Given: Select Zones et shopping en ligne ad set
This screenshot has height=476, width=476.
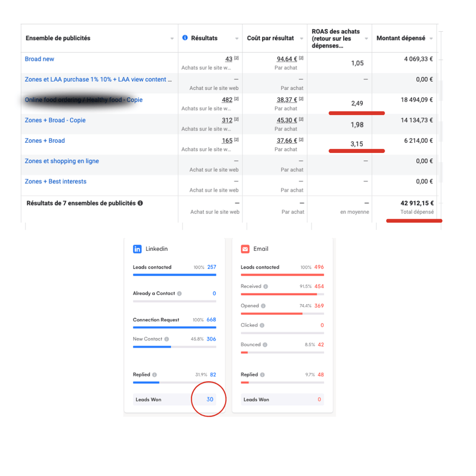Looking at the screenshot, I should pyautogui.click(x=62, y=161).
